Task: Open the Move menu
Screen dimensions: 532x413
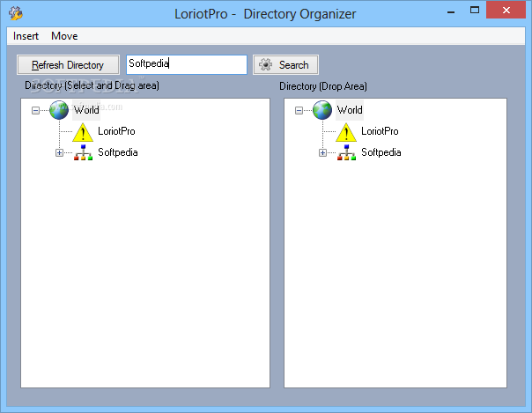Action: point(64,36)
